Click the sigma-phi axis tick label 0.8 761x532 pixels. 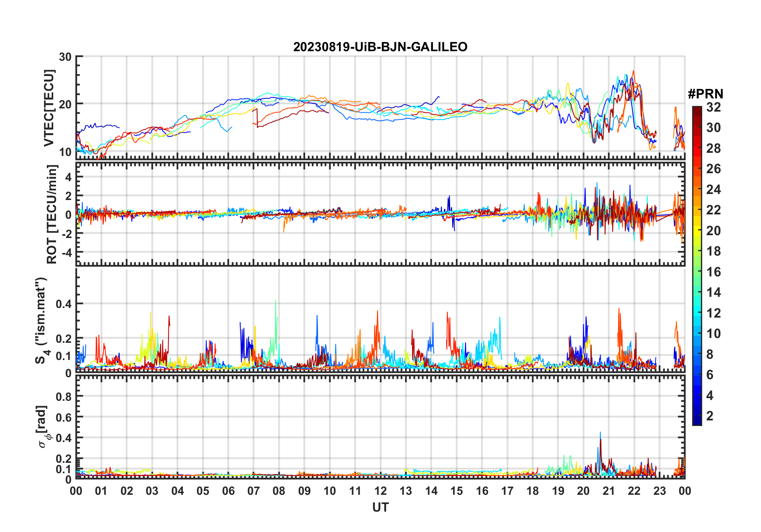coord(64,396)
